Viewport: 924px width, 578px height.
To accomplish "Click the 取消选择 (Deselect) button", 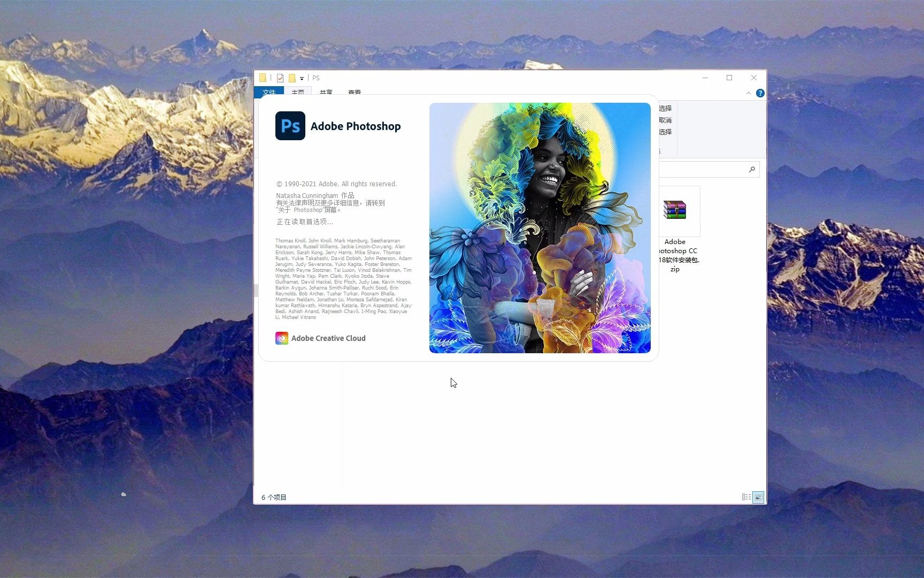I will point(665,120).
